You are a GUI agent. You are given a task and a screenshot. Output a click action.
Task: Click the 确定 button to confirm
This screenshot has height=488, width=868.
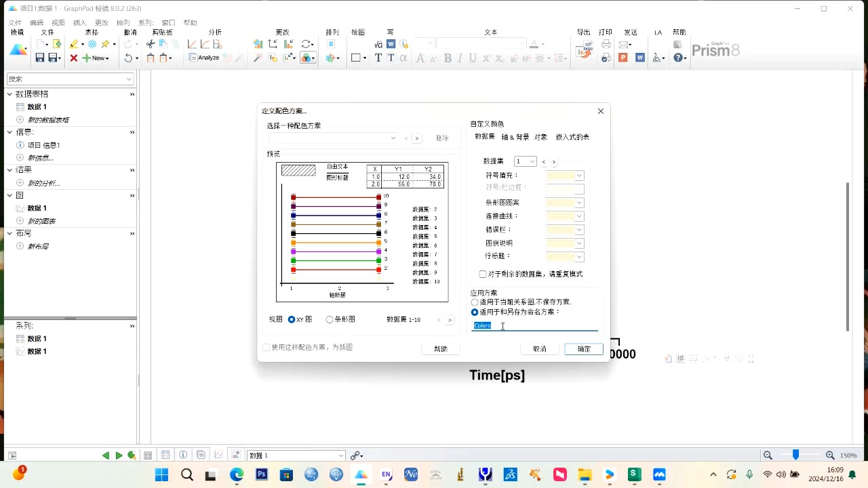point(583,348)
